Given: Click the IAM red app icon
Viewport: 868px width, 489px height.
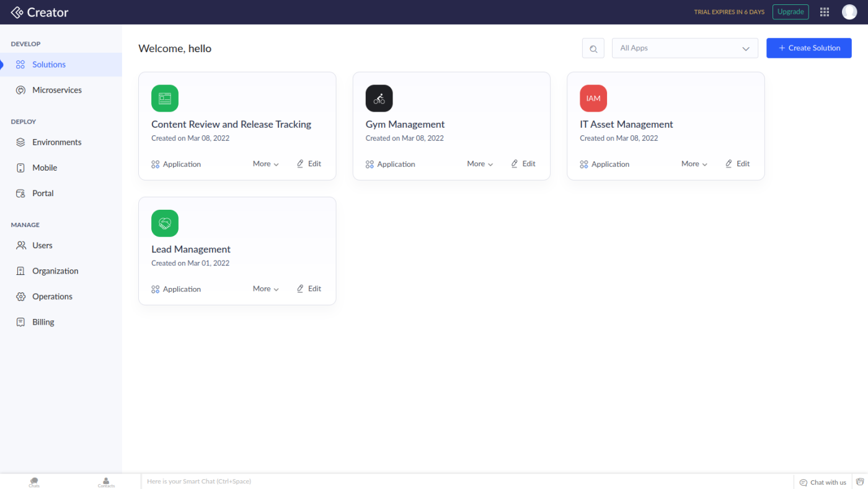Looking at the screenshot, I should pos(593,98).
